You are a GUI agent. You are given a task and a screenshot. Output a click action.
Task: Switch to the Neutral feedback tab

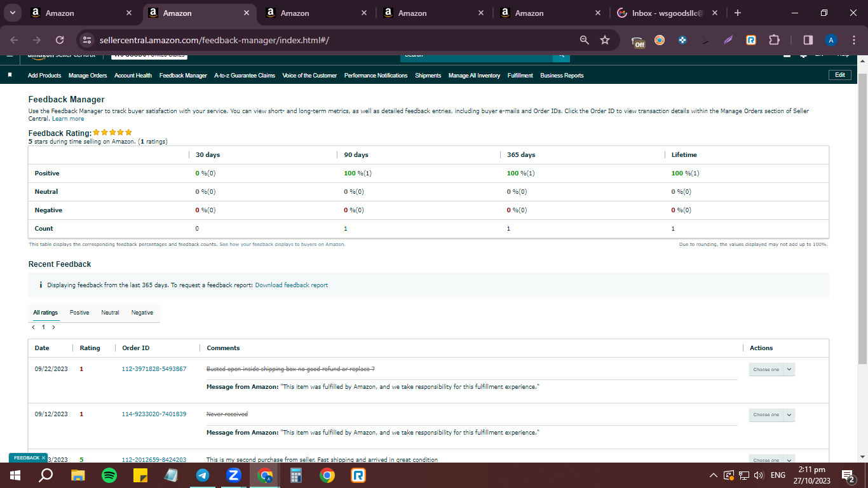point(110,313)
